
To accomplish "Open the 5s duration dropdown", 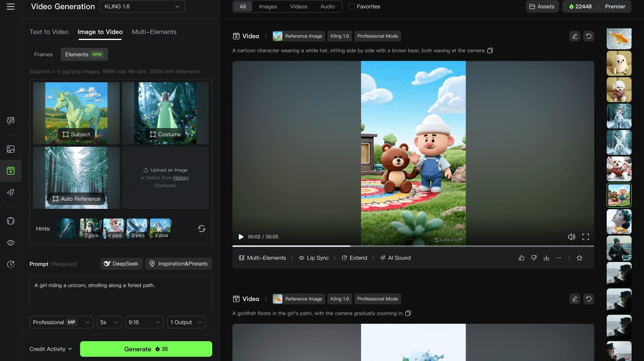I will [x=109, y=322].
